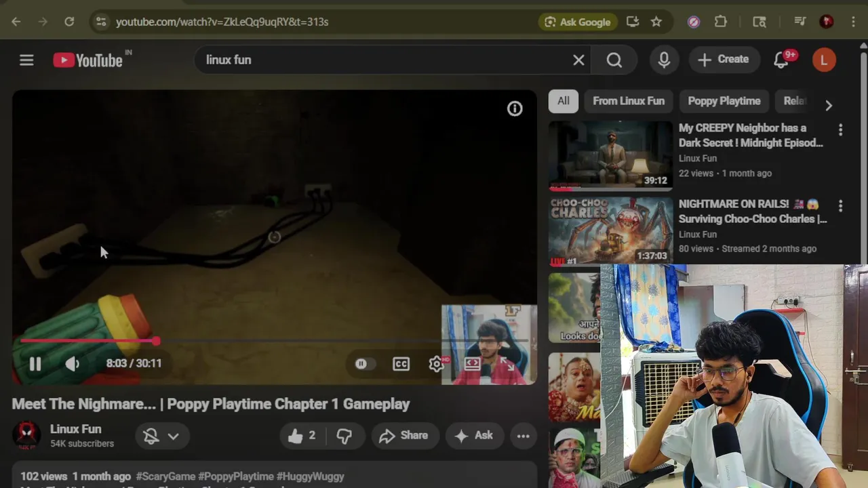Like the video
868x488 pixels.
pyautogui.click(x=302, y=436)
